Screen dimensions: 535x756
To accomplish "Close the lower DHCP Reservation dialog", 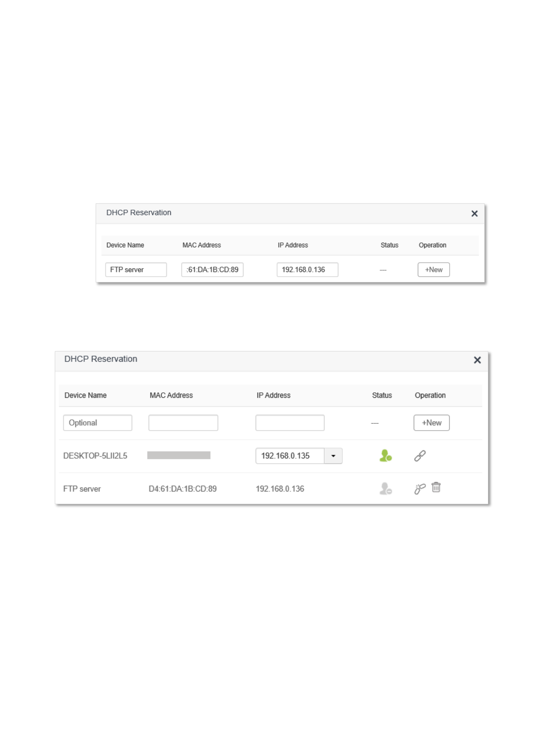I will click(x=477, y=360).
